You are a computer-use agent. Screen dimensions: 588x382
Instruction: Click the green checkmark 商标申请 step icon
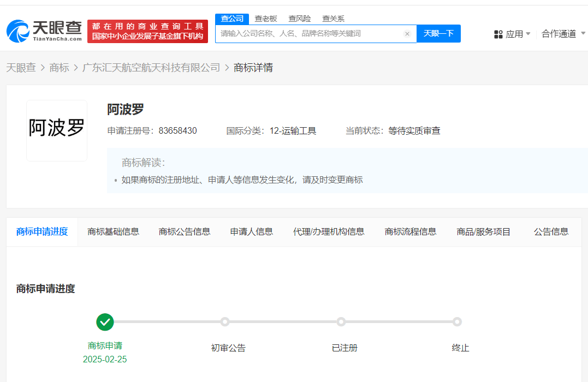[105, 322]
